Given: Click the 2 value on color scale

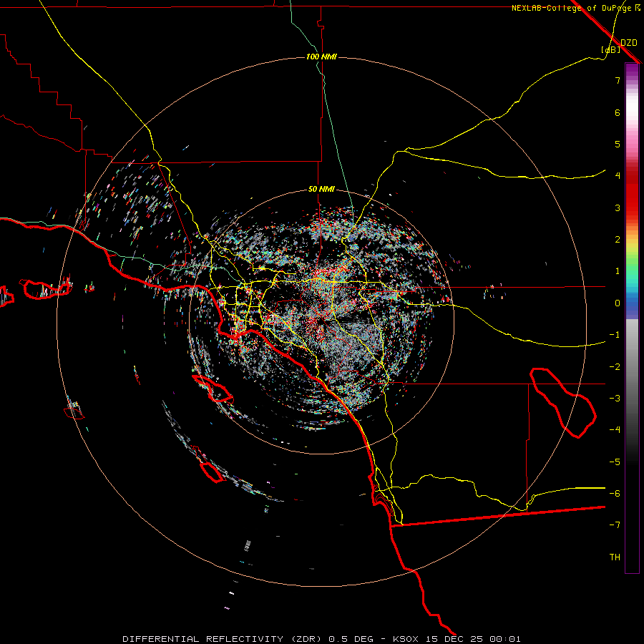Looking at the screenshot, I should point(618,240).
